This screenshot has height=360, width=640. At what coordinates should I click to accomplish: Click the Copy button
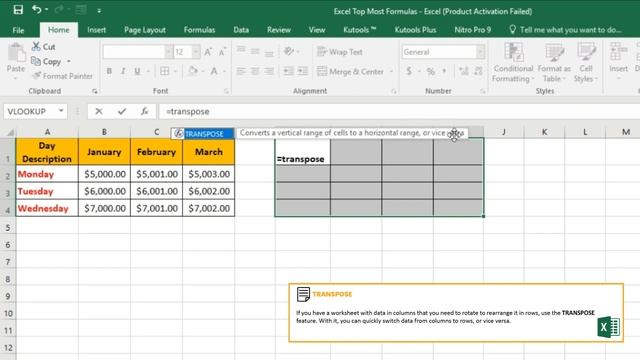click(x=47, y=62)
